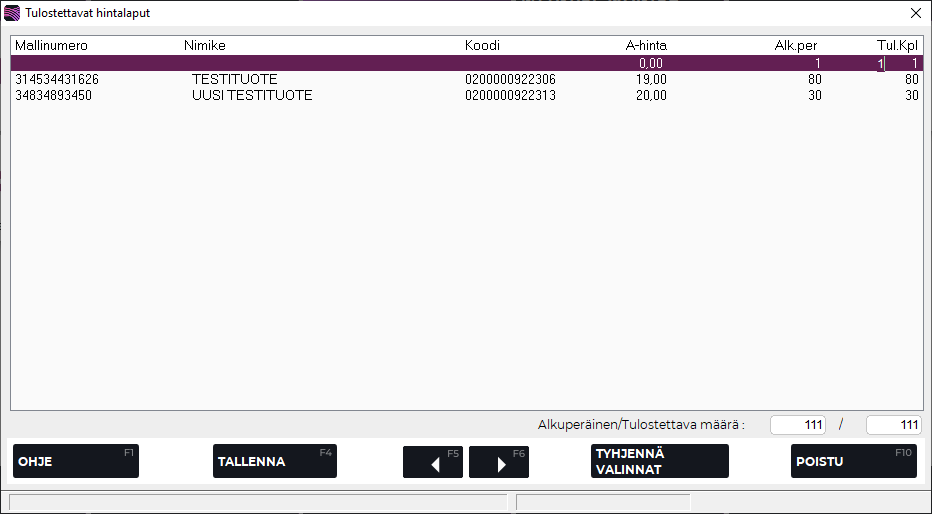The image size is (932, 514).
Task: Click the Nimike column header
Action: pyautogui.click(x=205, y=46)
